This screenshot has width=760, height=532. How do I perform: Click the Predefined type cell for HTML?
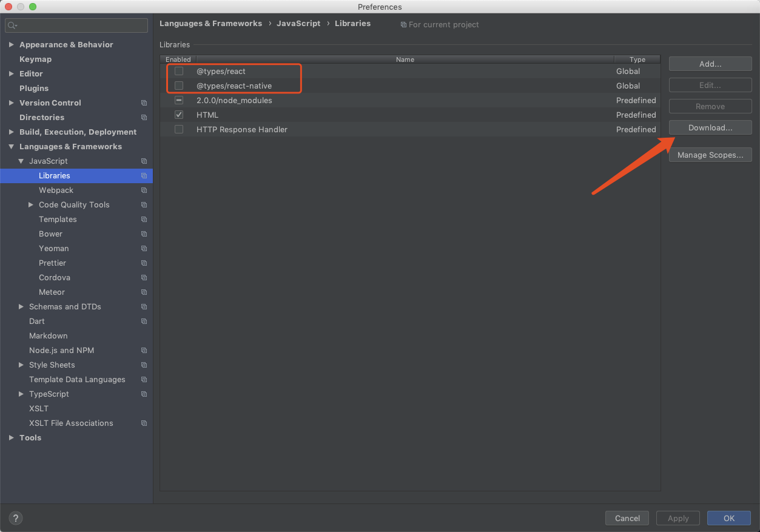coord(636,115)
